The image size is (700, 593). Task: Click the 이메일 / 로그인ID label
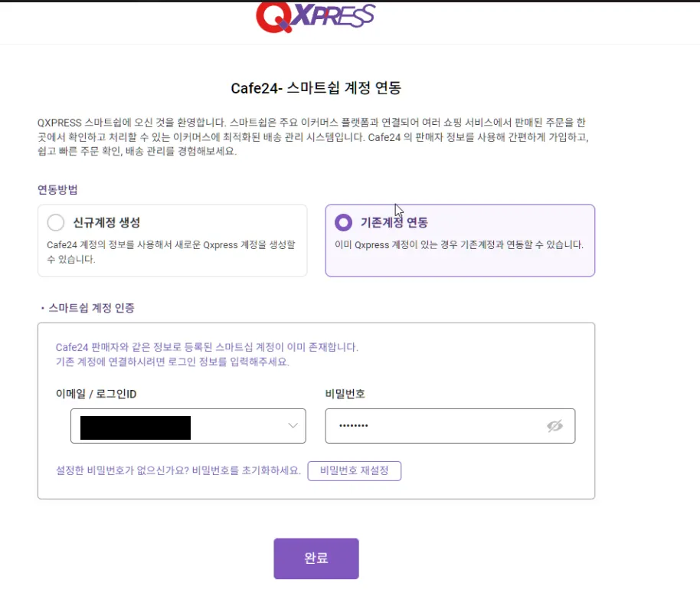[96, 394]
